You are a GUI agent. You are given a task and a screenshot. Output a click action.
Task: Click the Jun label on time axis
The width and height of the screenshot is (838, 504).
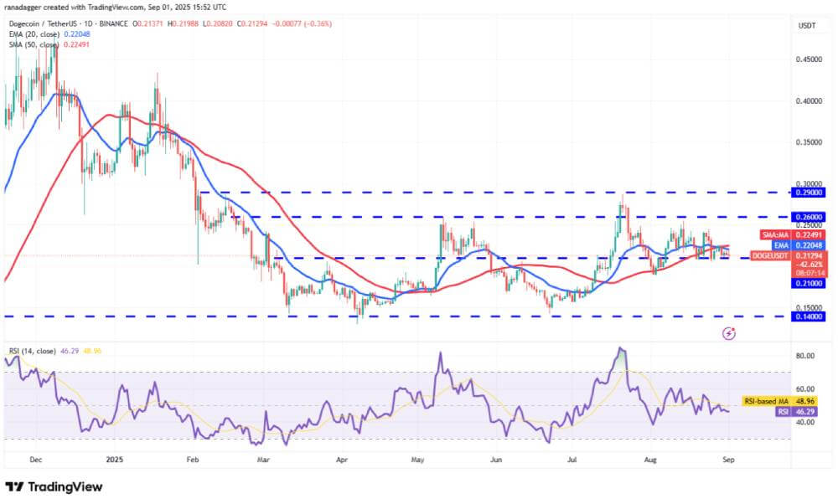(496, 460)
